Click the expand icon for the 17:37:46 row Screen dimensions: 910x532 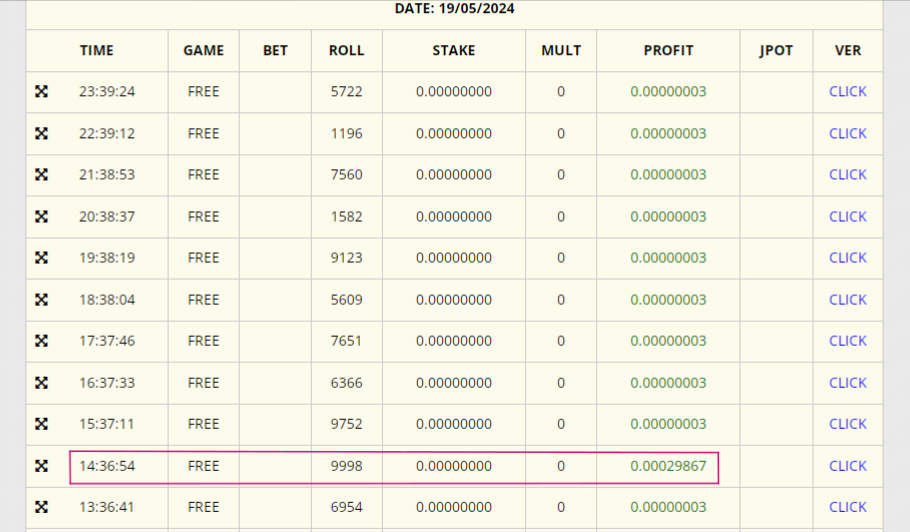(x=41, y=341)
